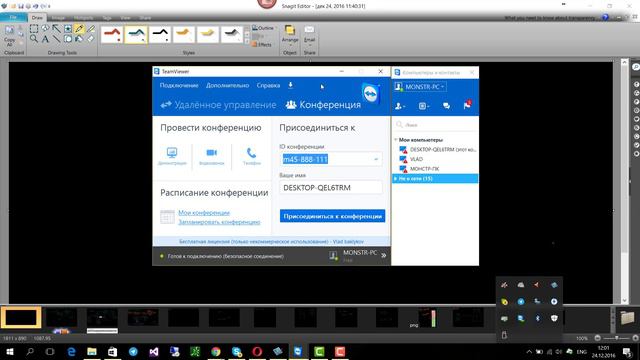Image resolution: width=640 pixels, height=360 pixels.
Task: Open the add contact icon dropdown
Action: [400, 106]
